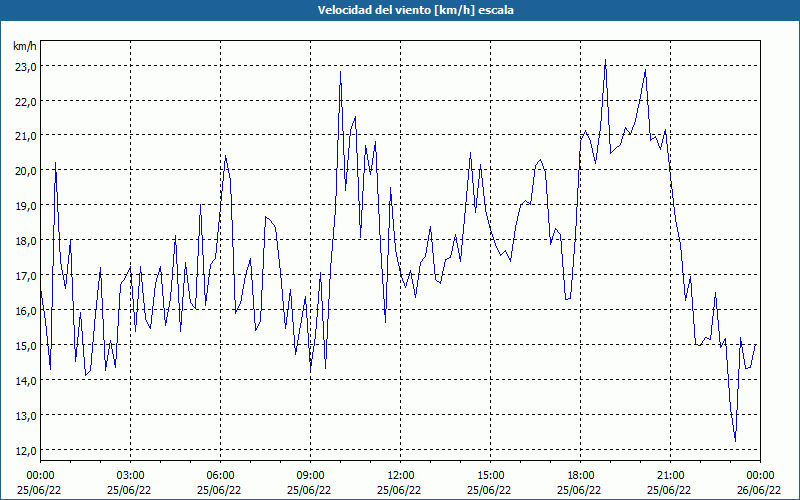The image size is (800, 500).
Task: Click the sharp wind peak just after 10:00
Action: point(340,72)
